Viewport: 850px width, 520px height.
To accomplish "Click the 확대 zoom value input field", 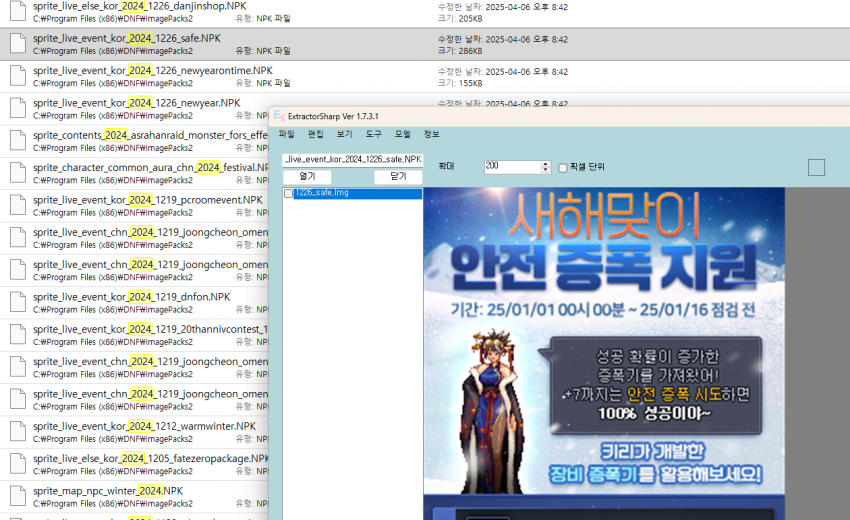I will coord(511,167).
